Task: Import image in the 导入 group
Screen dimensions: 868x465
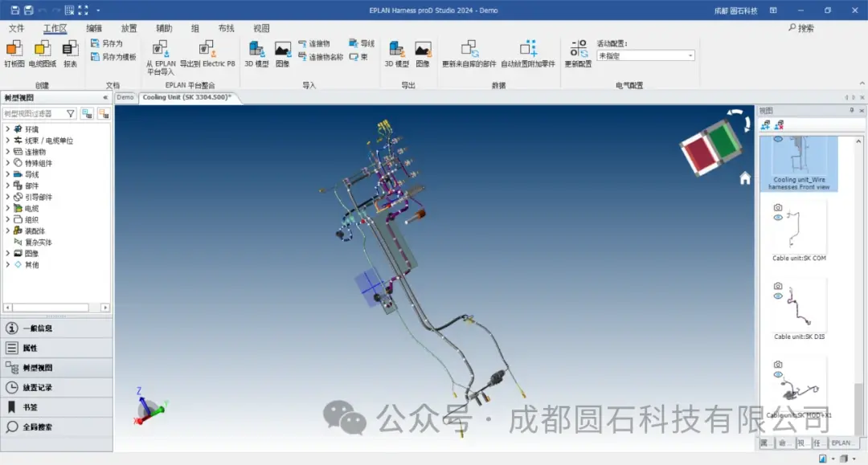Action: point(283,54)
